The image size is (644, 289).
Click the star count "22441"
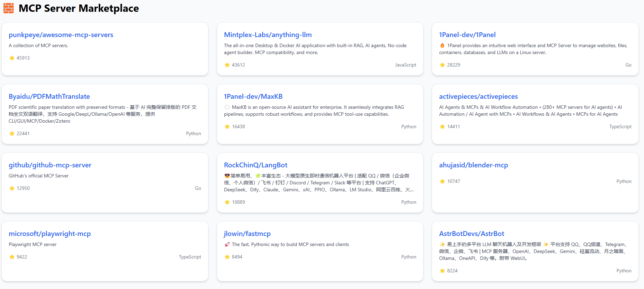(x=23, y=133)
